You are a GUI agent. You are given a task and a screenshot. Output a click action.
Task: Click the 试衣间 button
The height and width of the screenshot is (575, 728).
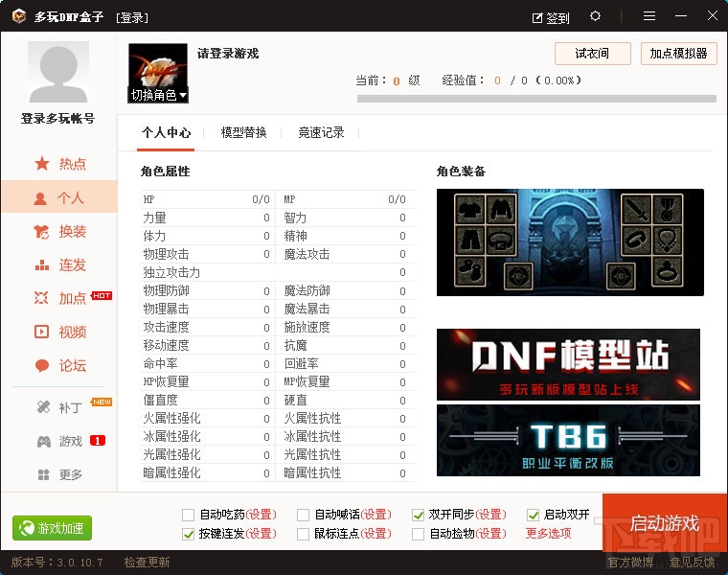(x=592, y=54)
